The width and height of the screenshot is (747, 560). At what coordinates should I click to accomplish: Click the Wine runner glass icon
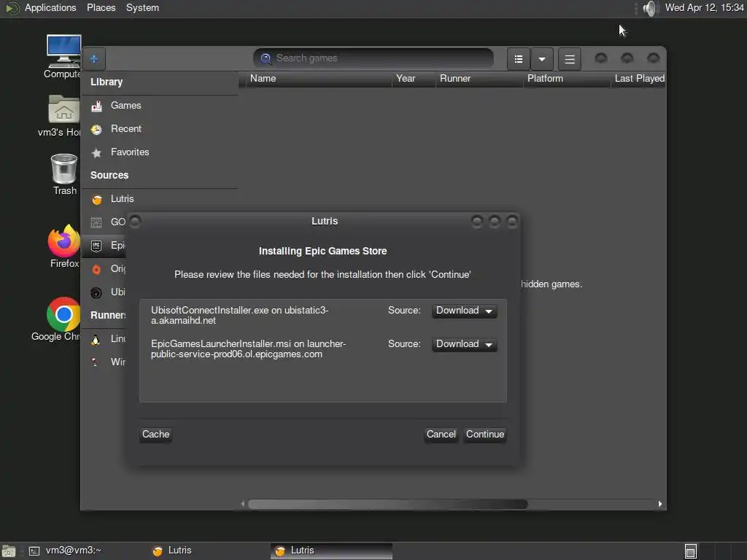coord(96,362)
